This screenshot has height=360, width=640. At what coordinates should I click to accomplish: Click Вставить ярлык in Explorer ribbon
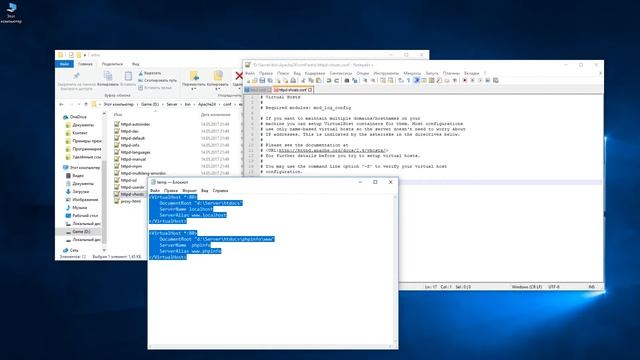(x=155, y=88)
